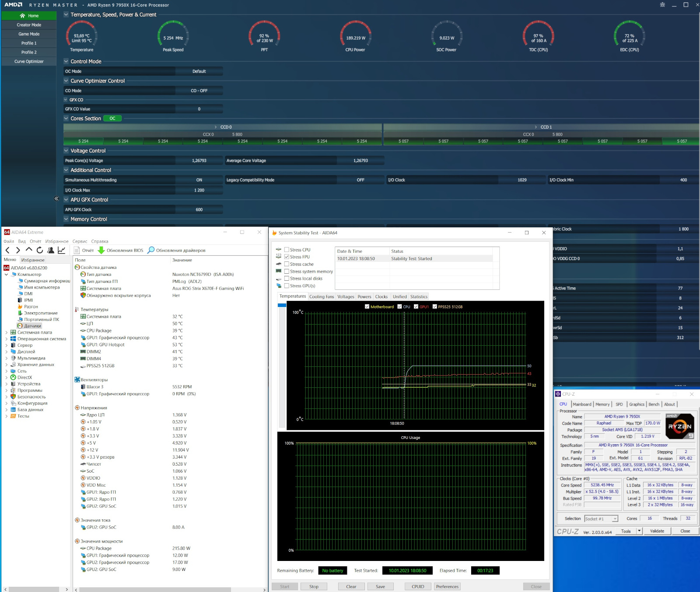Click the AIDA64 refresh icon
Image resolution: width=700 pixels, height=592 pixels.
(x=40, y=250)
